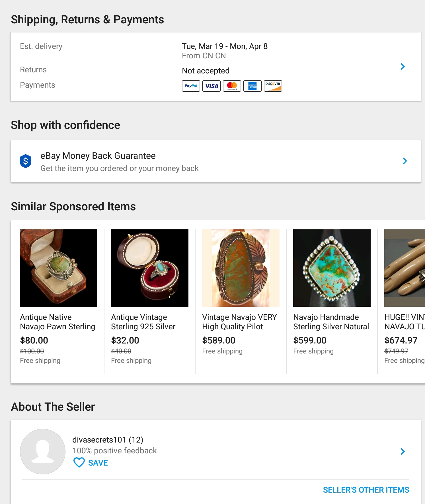Click the PayPal payment icon
Viewport: 425px width, 504px height.
pyautogui.click(x=191, y=86)
